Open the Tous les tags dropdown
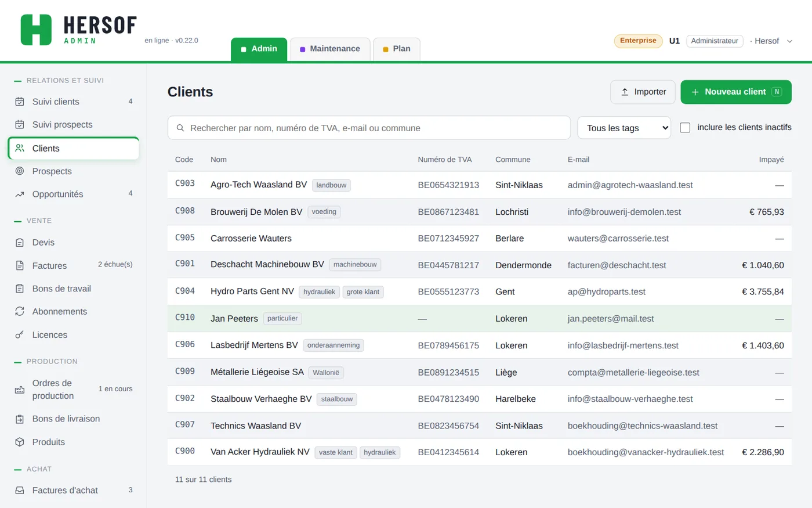Viewport: 812px width, 508px height. tap(624, 128)
